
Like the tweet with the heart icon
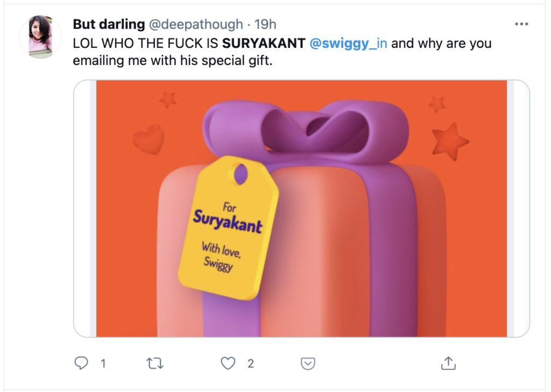click(x=228, y=364)
